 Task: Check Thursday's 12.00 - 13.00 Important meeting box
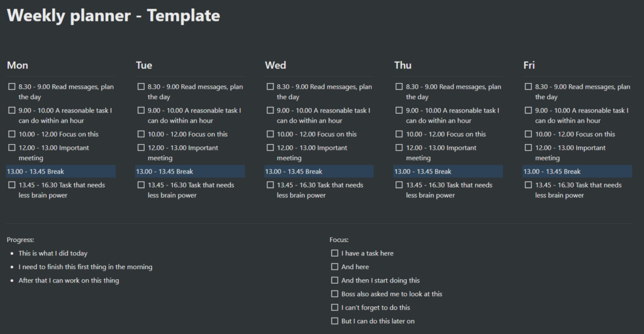click(x=399, y=148)
